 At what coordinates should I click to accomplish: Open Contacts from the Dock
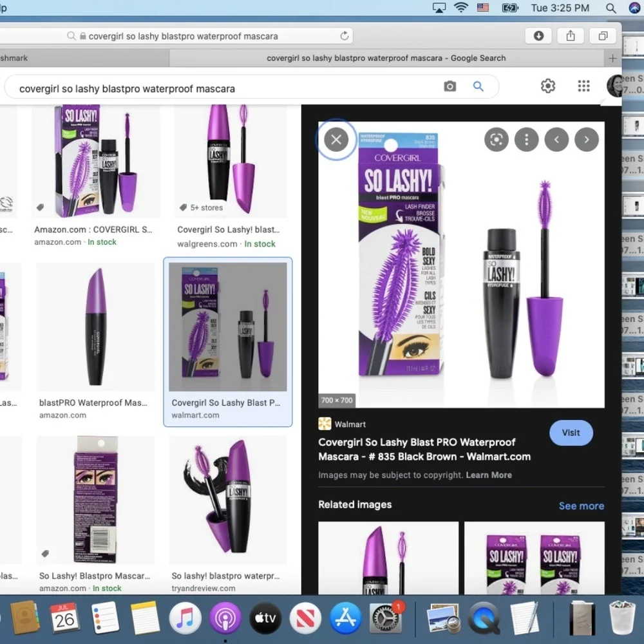24,618
